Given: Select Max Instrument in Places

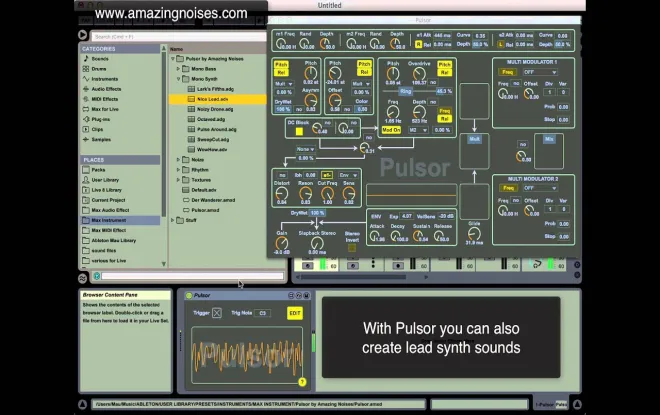Looking at the screenshot, I should click(120, 220).
